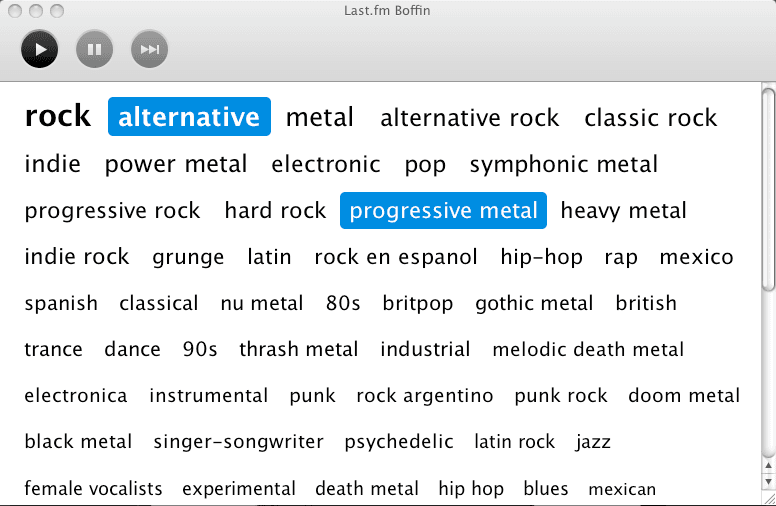The height and width of the screenshot is (506, 776).
Task: Choose the female vocalists tag
Action: [x=93, y=488]
